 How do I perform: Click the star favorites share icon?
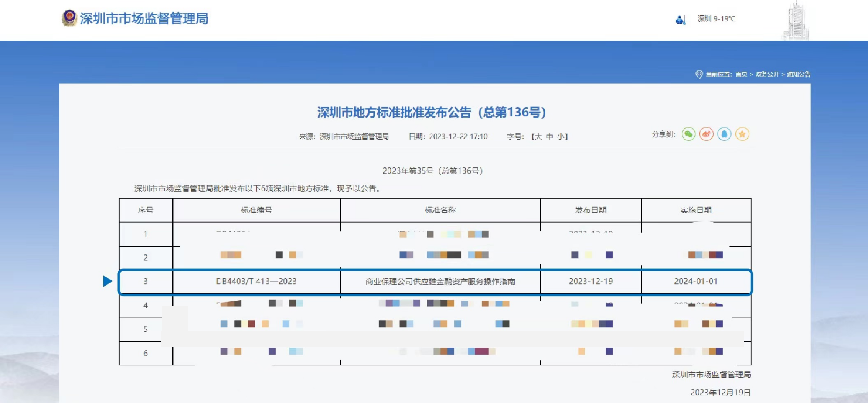coord(742,134)
